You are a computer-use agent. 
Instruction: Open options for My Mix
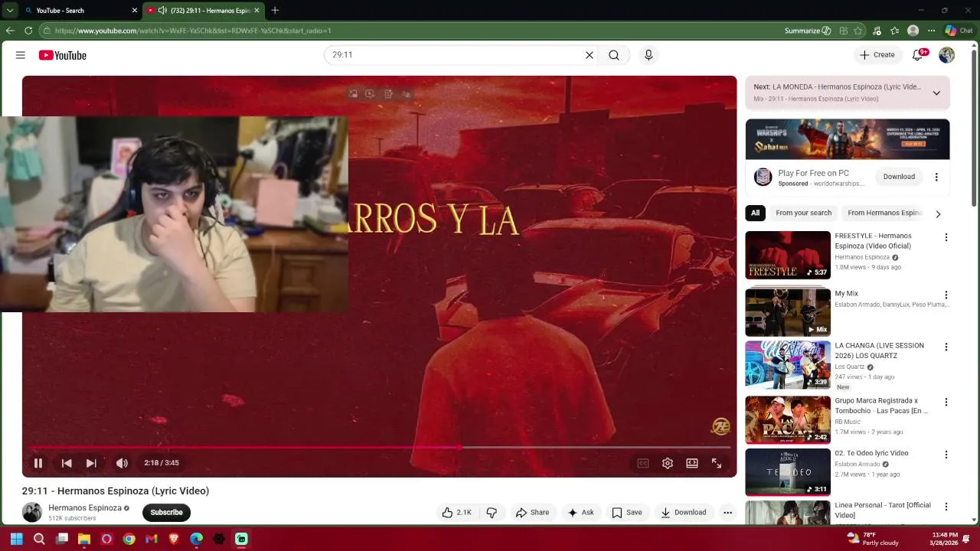coord(946,295)
